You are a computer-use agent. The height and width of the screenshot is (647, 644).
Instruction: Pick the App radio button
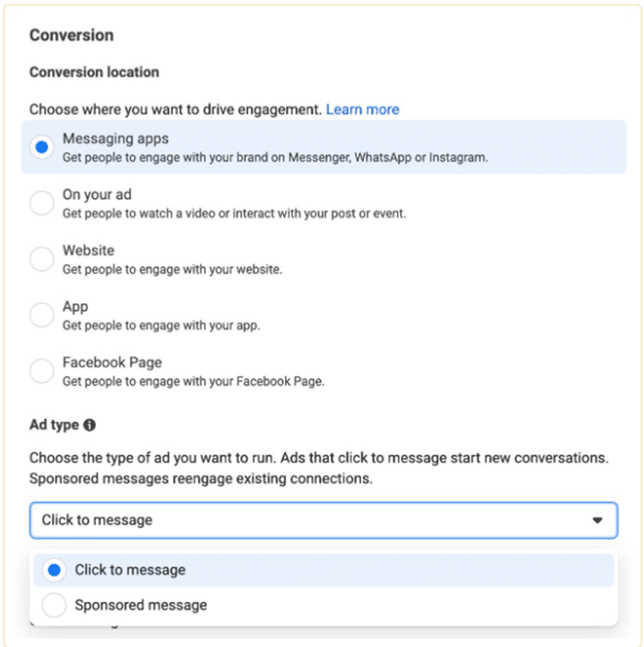tap(42, 314)
